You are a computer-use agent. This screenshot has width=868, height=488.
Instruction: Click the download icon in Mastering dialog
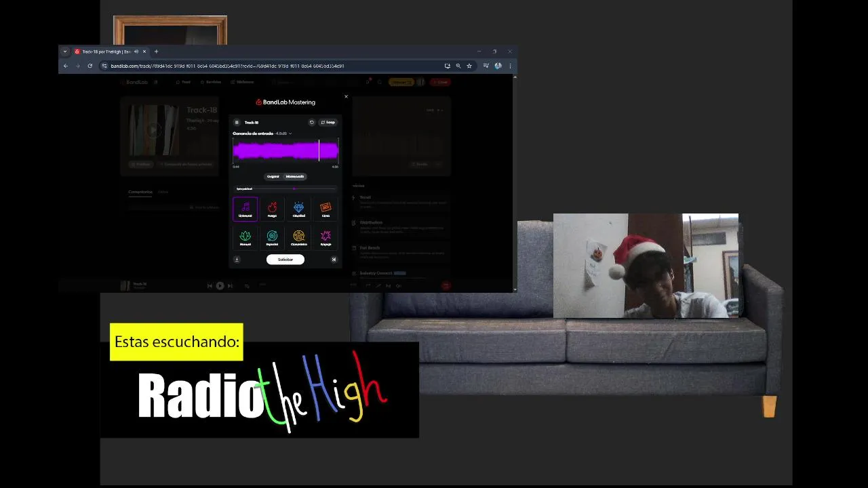[237, 260]
